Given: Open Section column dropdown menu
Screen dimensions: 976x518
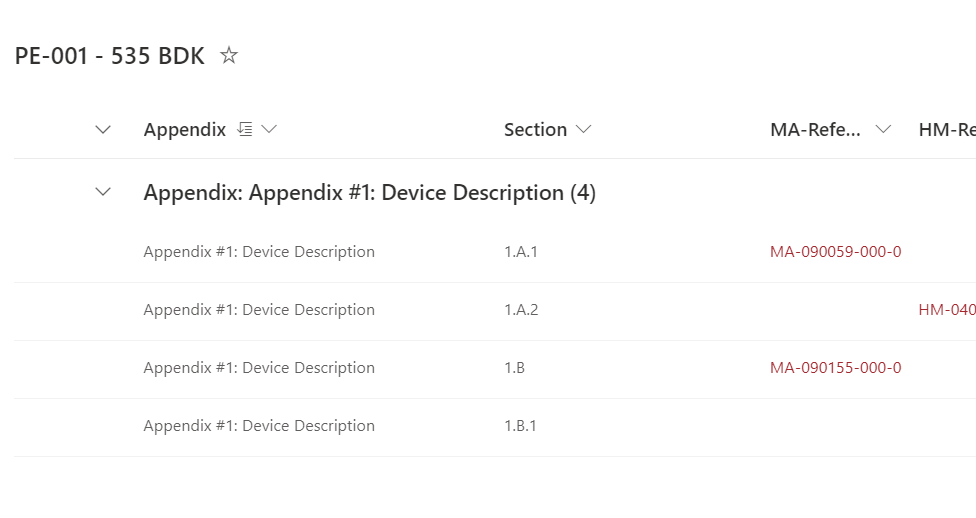Looking at the screenshot, I should point(584,129).
